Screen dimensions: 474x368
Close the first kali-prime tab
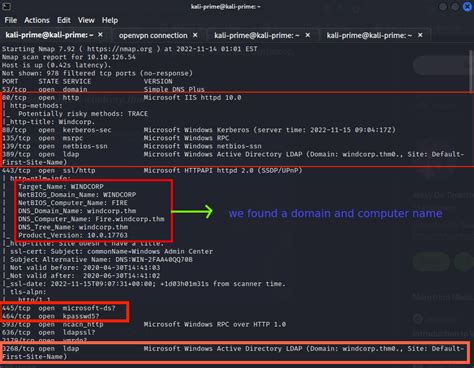point(100,35)
